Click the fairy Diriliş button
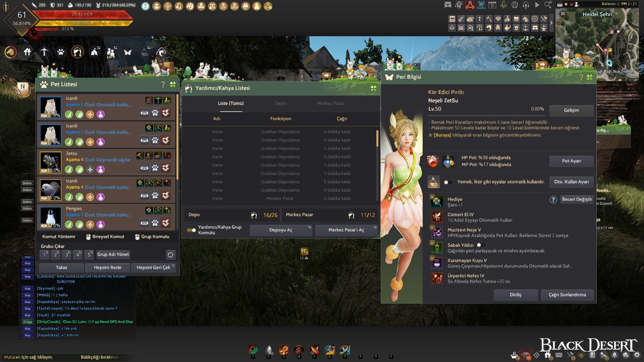644x362 pixels. coord(516,295)
